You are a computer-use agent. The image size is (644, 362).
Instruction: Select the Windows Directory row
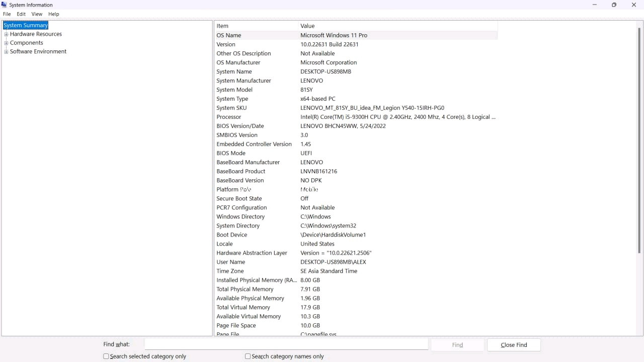click(356, 216)
